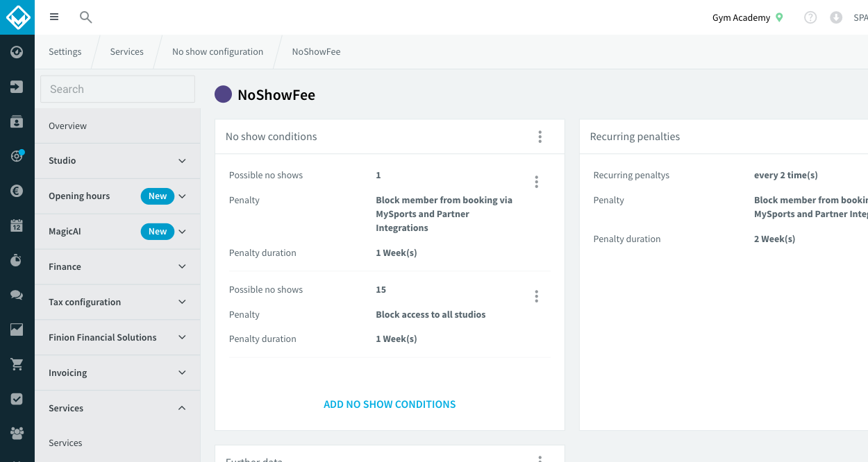Click ADD NO SHOW CONDITIONS

390,404
